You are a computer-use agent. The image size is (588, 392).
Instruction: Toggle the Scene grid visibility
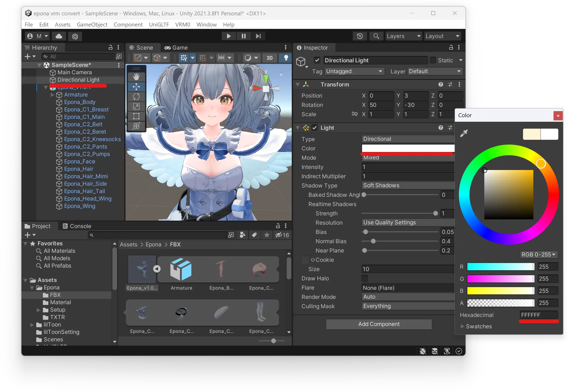[x=184, y=58]
